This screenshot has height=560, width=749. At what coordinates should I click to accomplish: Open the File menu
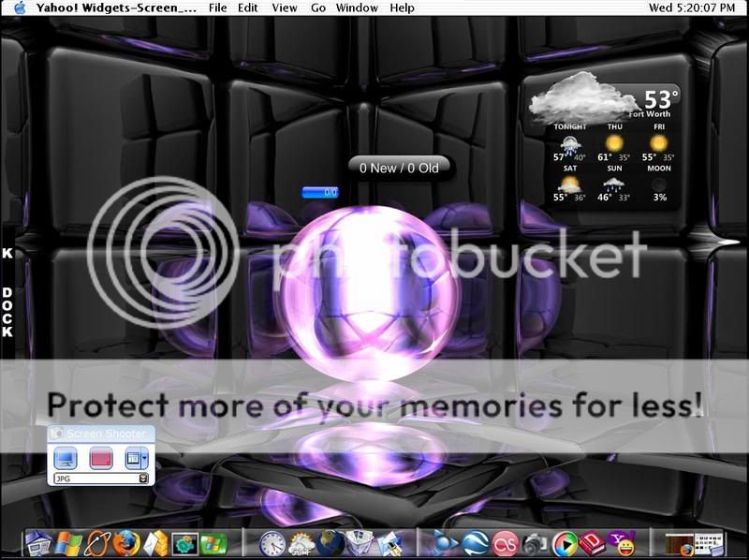pyautogui.click(x=217, y=7)
